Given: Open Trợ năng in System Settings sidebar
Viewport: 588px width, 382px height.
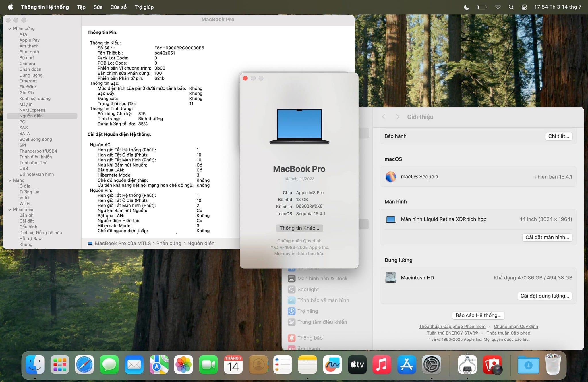Looking at the screenshot, I should 303,311.
